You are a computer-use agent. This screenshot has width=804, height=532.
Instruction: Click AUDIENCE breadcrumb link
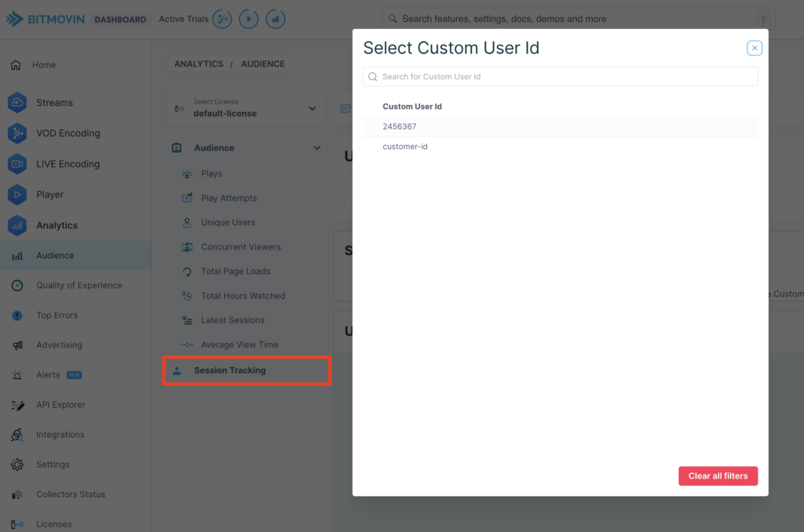(262, 64)
